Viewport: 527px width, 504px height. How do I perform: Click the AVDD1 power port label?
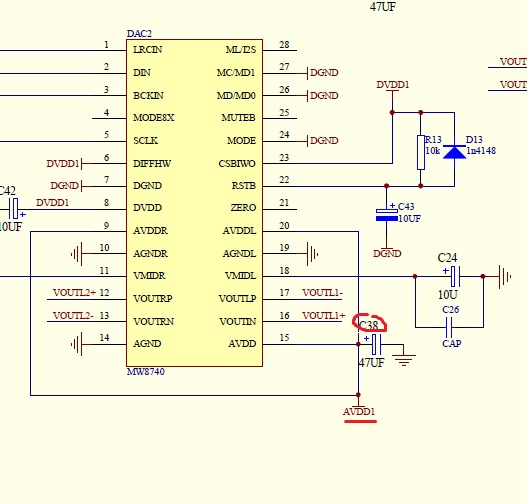pyautogui.click(x=359, y=411)
